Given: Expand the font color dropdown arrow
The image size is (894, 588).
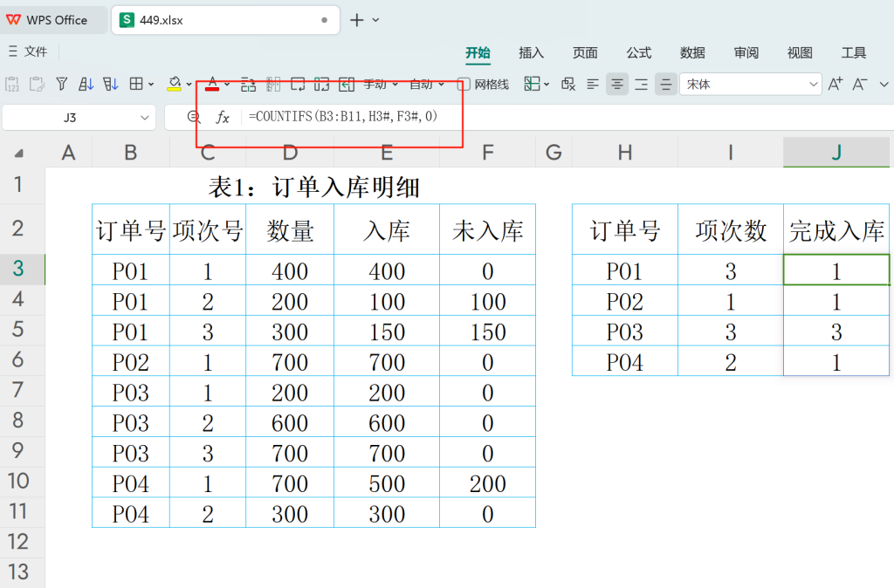Looking at the screenshot, I should (227, 85).
